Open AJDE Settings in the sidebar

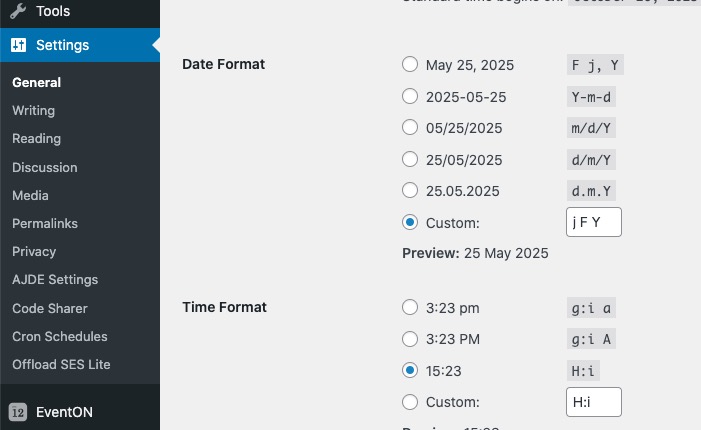pos(55,280)
